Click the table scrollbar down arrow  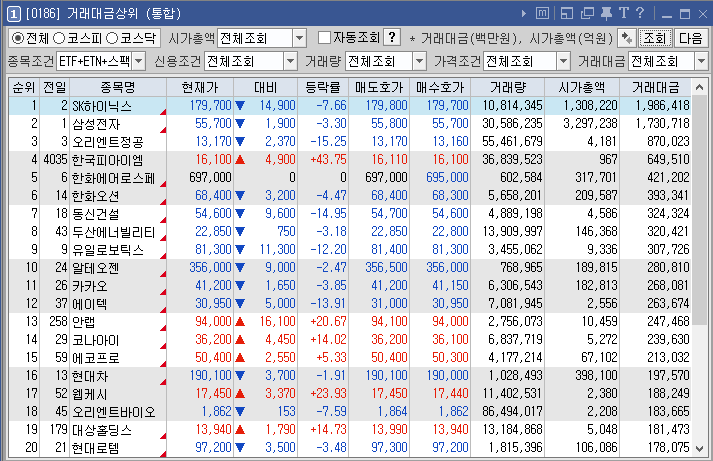(x=699, y=449)
